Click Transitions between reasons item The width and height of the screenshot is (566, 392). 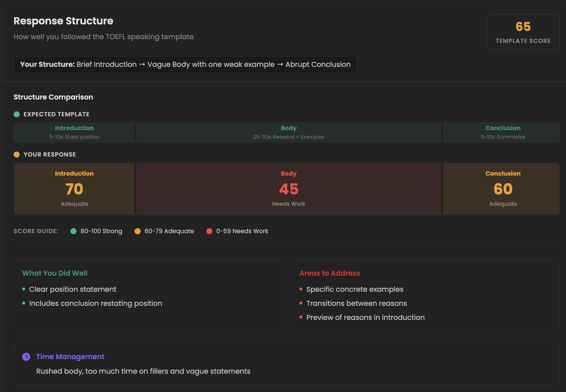point(356,303)
